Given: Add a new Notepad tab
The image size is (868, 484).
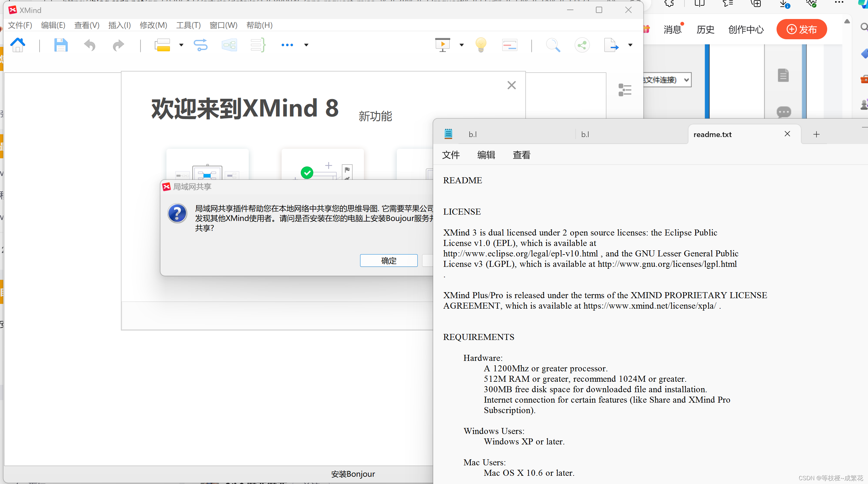Looking at the screenshot, I should [x=816, y=135].
